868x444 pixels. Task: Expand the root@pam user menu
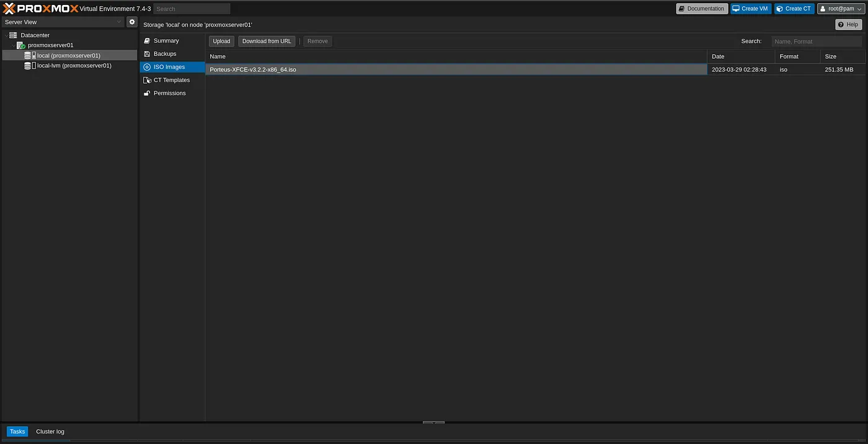(x=840, y=9)
